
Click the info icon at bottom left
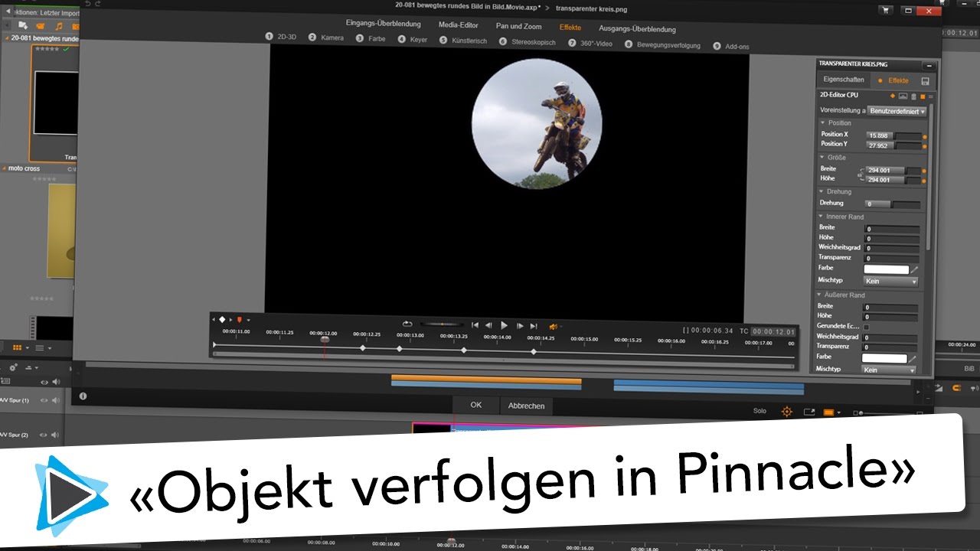83,396
